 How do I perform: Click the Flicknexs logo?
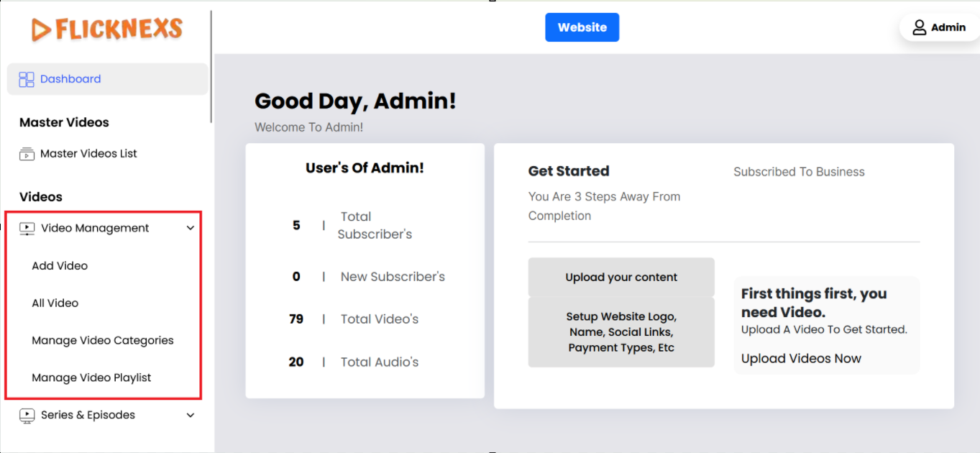point(106,29)
